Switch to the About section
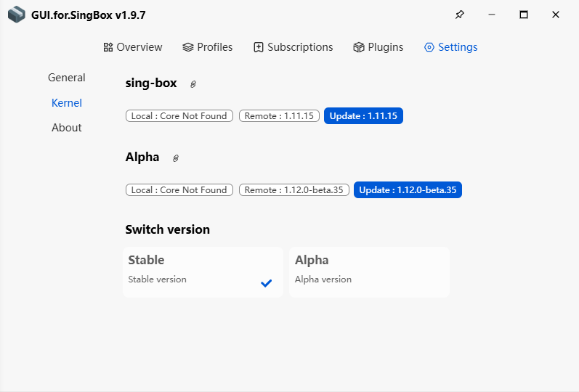579x392 pixels. pos(66,127)
